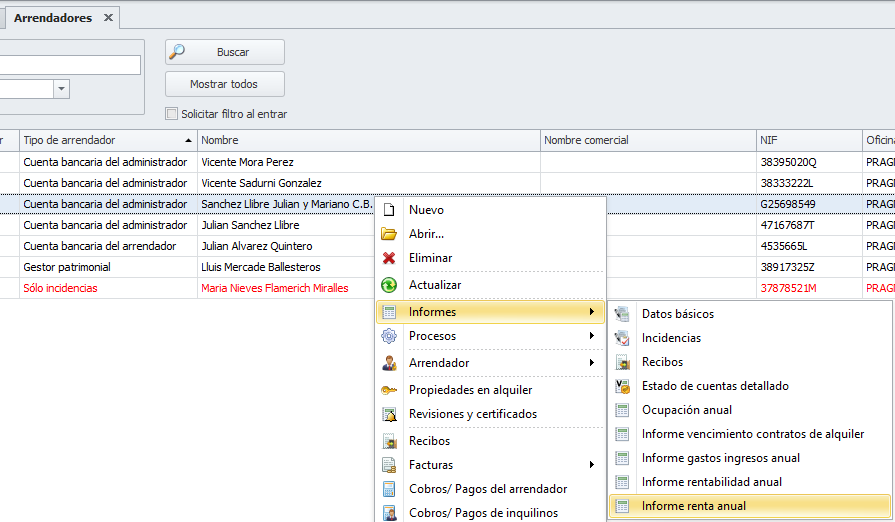Click the Revisiones y certificados icon
The width and height of the screenshot is (895, 522).
389,414
